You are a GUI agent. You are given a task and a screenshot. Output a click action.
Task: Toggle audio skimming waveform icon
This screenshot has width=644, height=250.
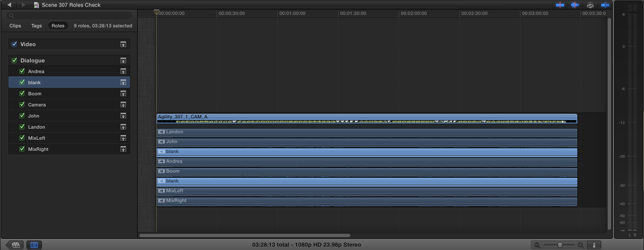(575, 5)
